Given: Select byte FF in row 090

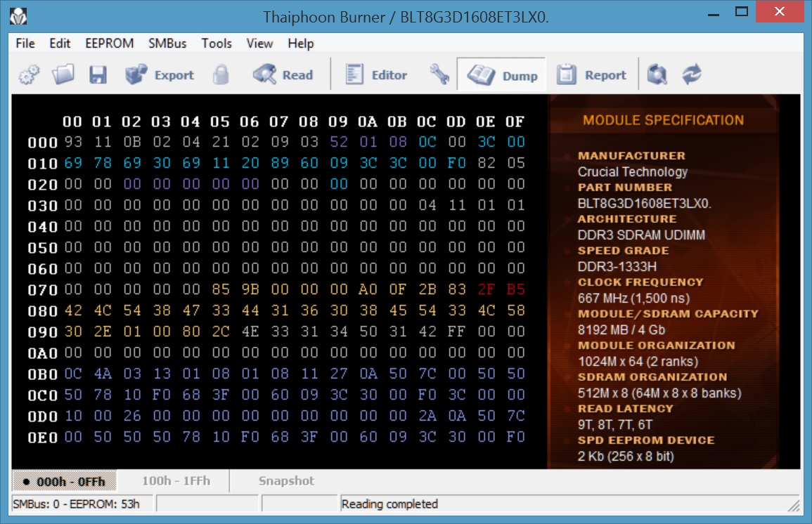Looking at the screenshot, I should point(457,331).
